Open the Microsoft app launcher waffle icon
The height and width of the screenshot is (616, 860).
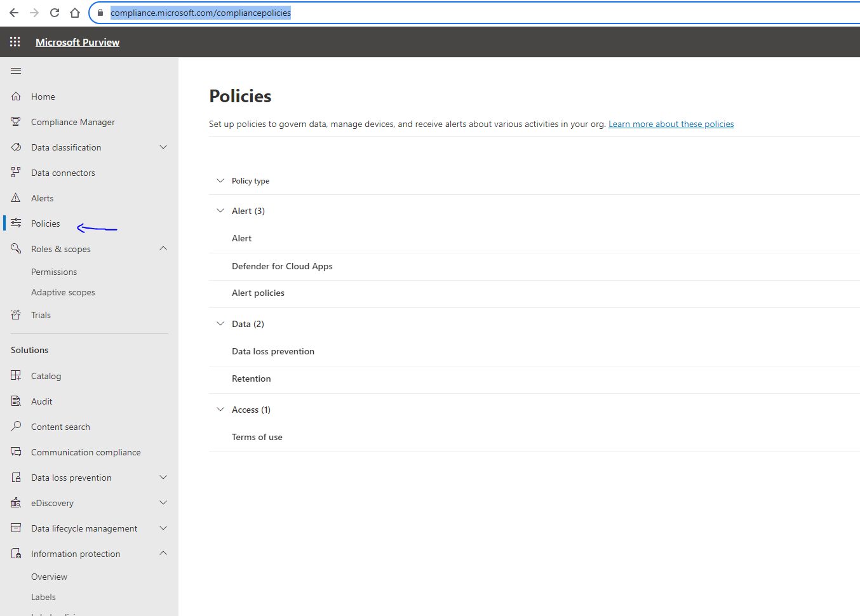pos(15,42)
